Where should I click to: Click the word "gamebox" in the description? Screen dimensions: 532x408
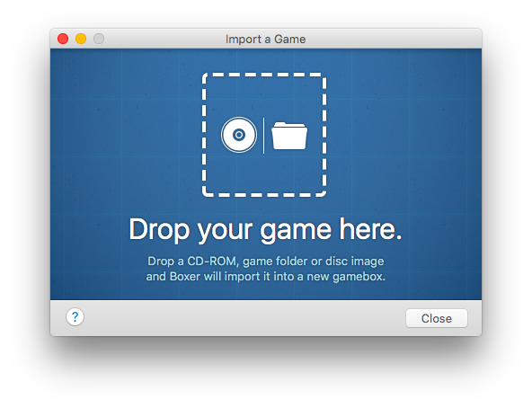point(359,277)
